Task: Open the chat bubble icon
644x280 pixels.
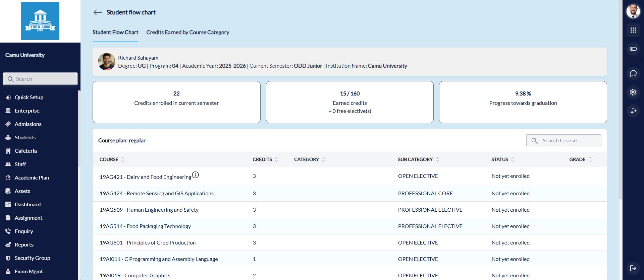Action: (633, 73)
